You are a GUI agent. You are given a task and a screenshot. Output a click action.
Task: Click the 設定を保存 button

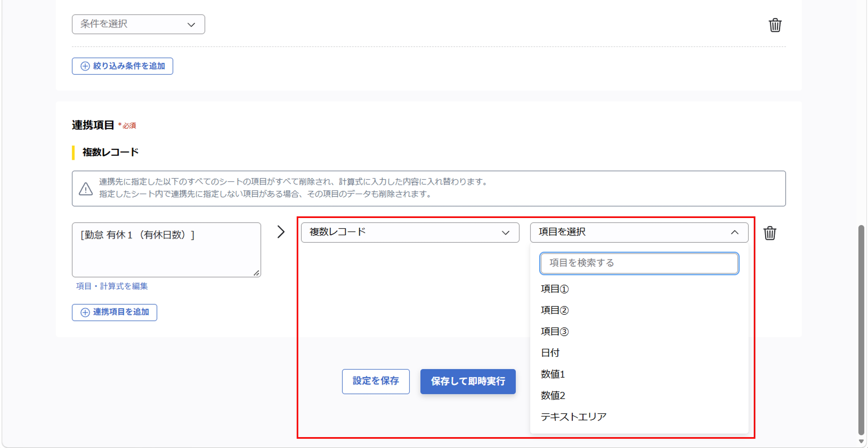(376, 381)
